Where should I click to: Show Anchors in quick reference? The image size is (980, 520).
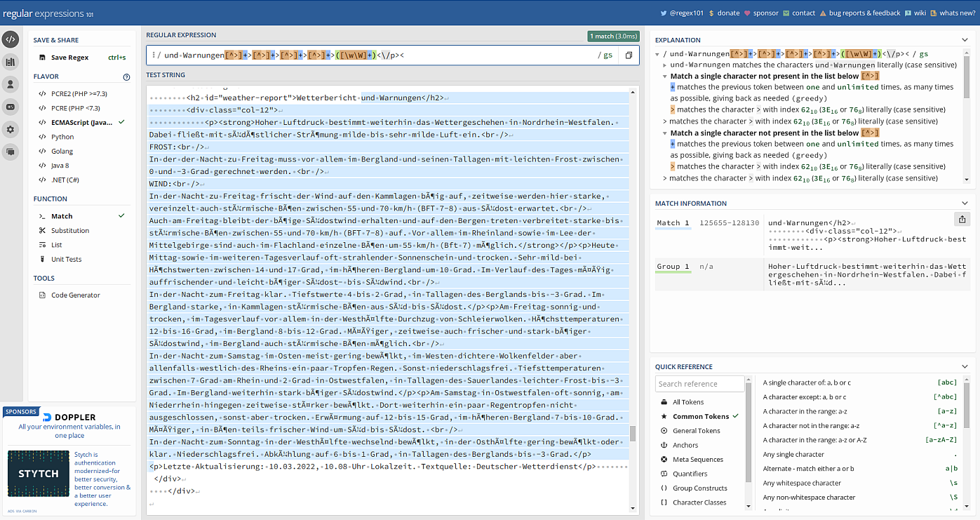[700, 445]
